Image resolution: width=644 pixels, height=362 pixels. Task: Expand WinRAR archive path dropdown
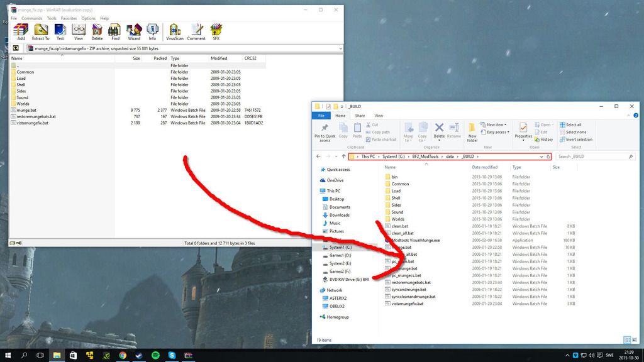point(340,48)
